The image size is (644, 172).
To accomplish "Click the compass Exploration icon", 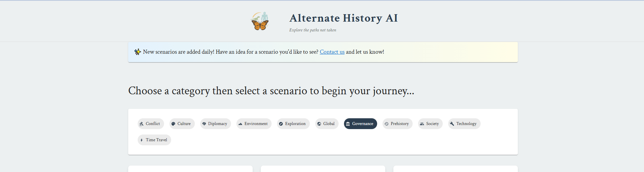I will [281, 124].
